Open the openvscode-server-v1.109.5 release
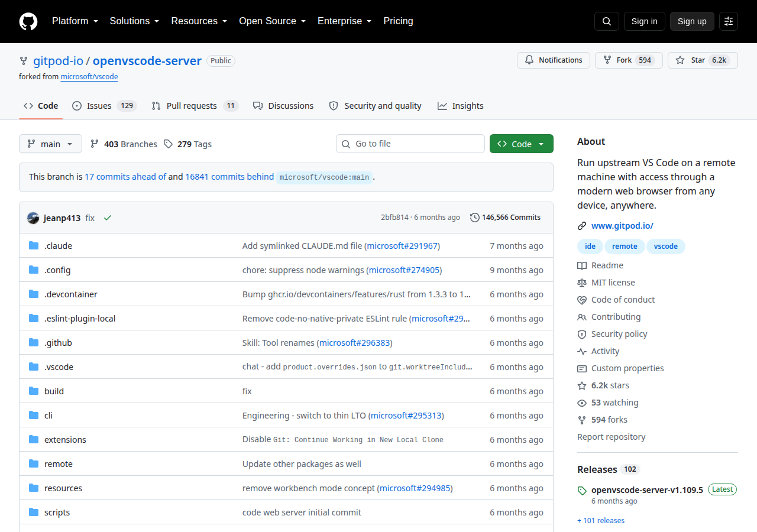 click(x=647, y=490)
